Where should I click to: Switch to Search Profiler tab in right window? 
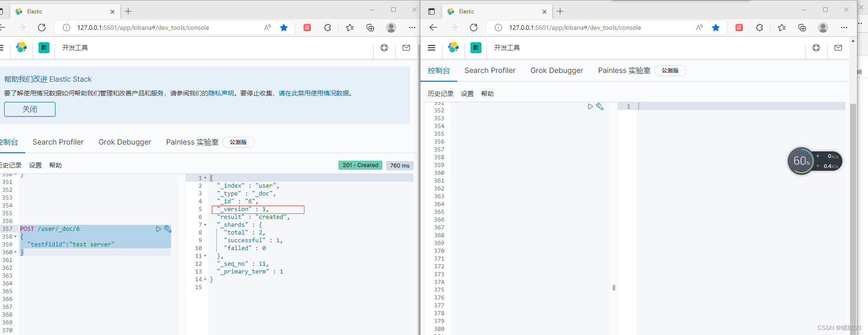490,71
